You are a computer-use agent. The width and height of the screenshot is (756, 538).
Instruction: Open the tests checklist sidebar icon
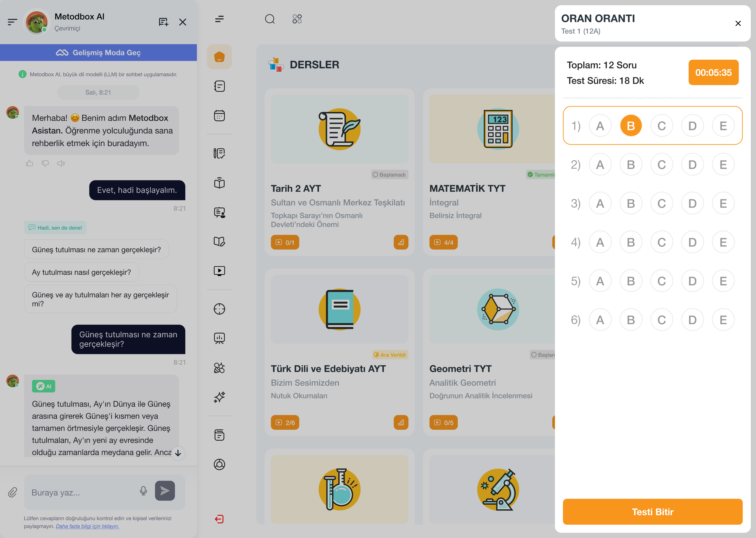coord(219,153)
